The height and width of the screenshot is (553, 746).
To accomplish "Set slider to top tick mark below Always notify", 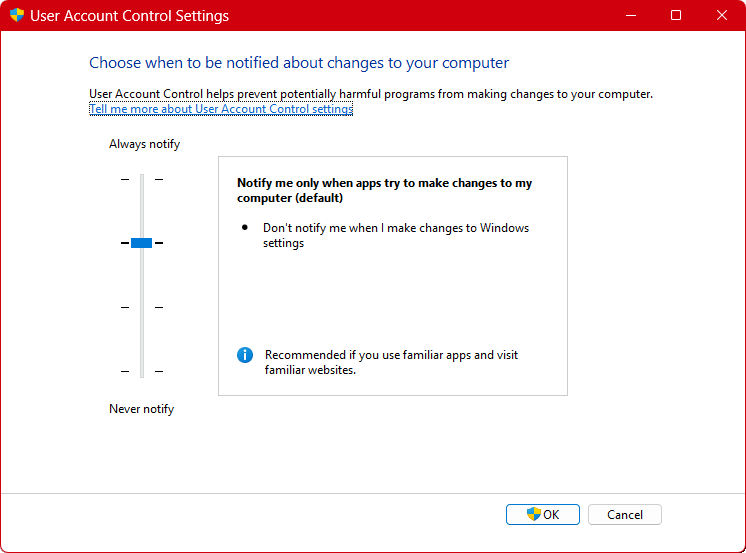I will (142, 179).
